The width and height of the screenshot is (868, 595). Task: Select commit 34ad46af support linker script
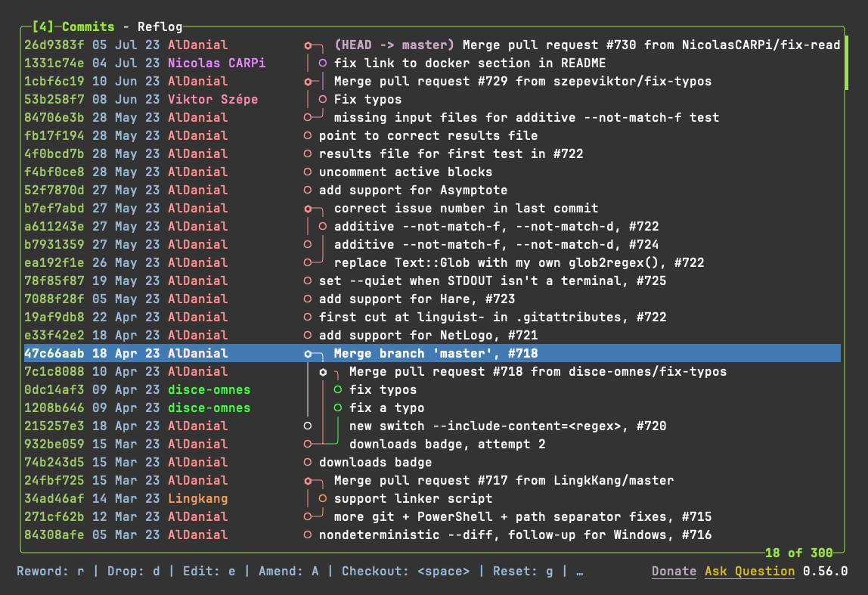coord(432,499)
